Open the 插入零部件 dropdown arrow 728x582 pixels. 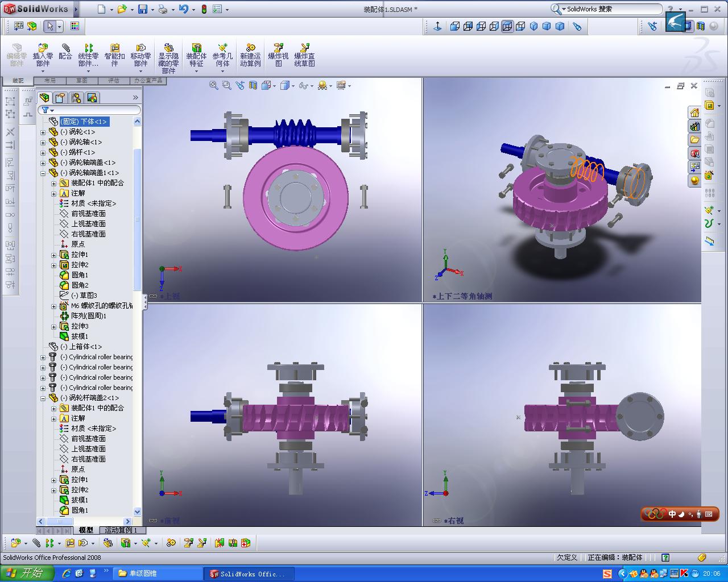pyautogui.click(x=43, y=70)
